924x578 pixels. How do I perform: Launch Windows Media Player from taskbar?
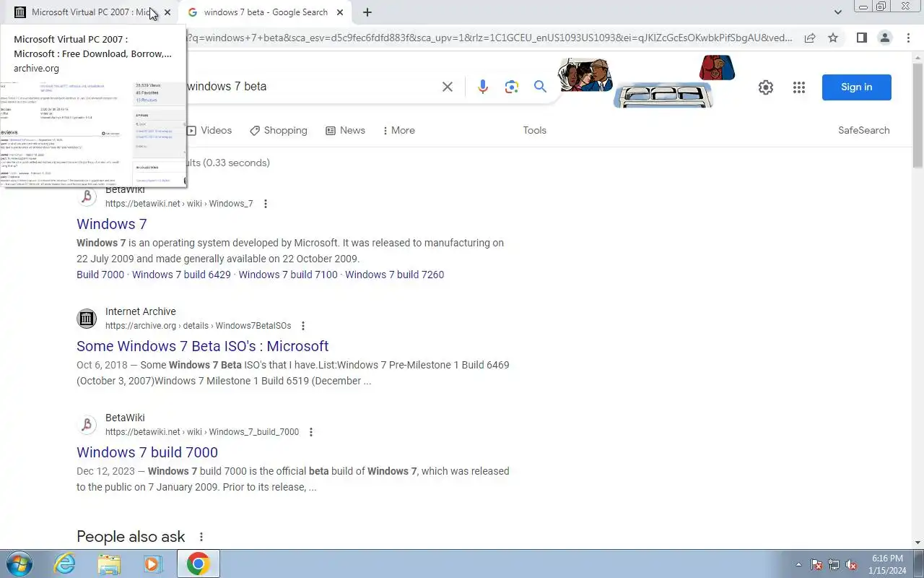click(x=153, y=564)
